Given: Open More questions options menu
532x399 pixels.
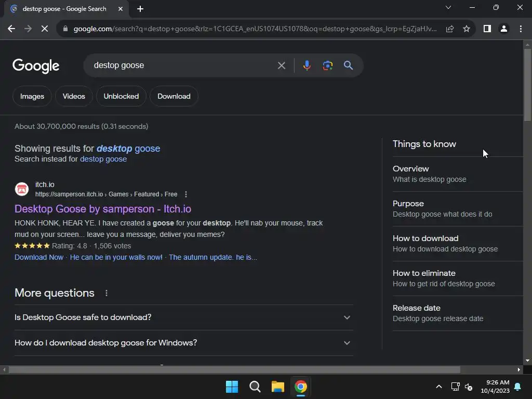Looking at the screenshot, I should click(x=106, y=293).
